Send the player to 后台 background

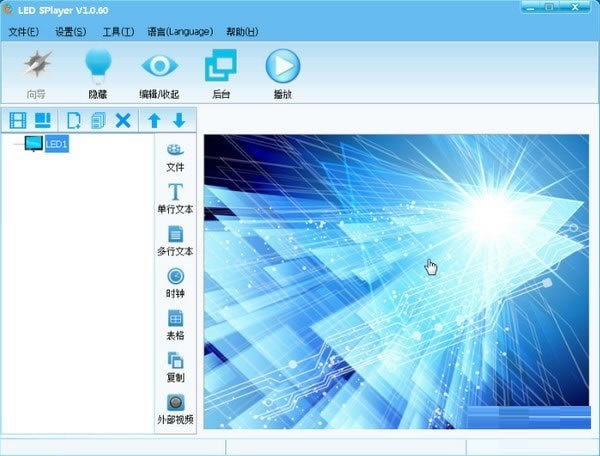point(221,74)
